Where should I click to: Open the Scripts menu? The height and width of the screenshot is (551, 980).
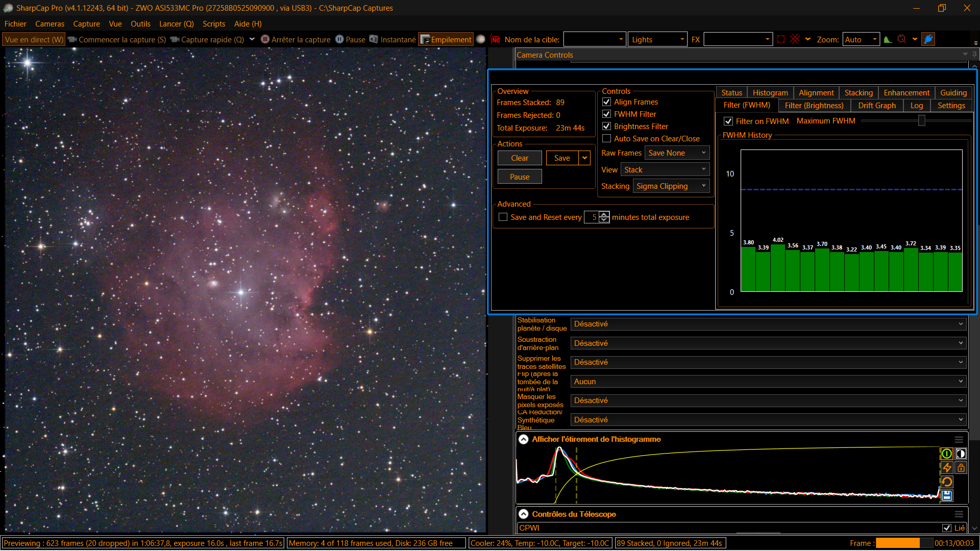(214, 23)
